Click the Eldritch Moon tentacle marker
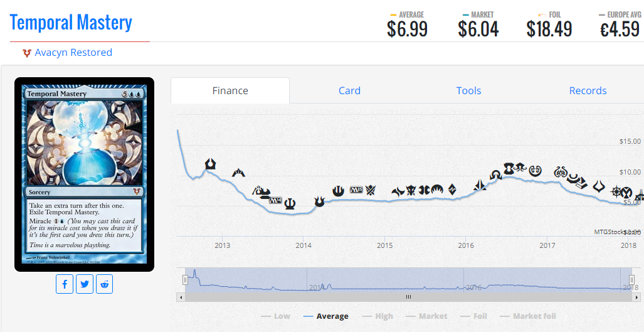Screen dimensions: 644x332 pyautogui.click(x=520, y=167)
